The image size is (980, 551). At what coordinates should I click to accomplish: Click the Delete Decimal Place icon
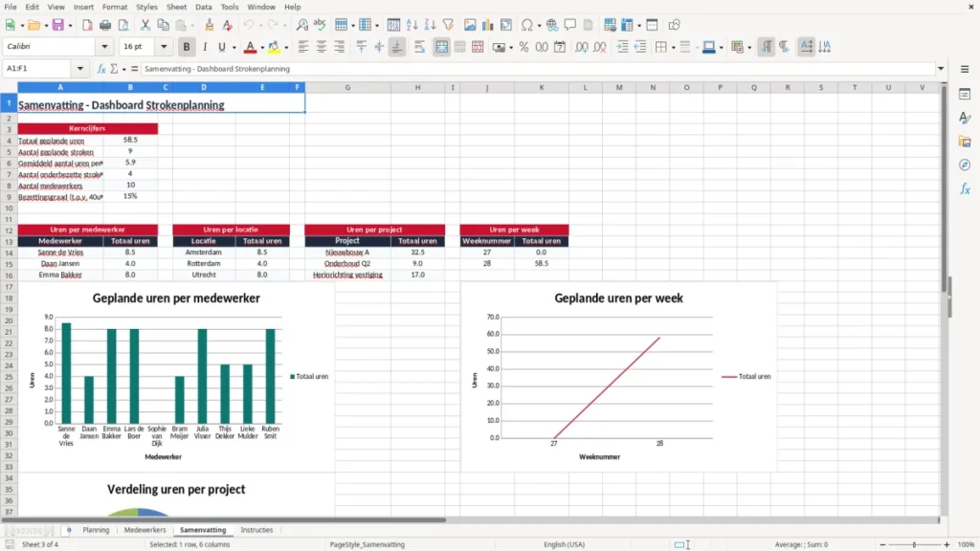pyautogui.click(x=599, y=47)
